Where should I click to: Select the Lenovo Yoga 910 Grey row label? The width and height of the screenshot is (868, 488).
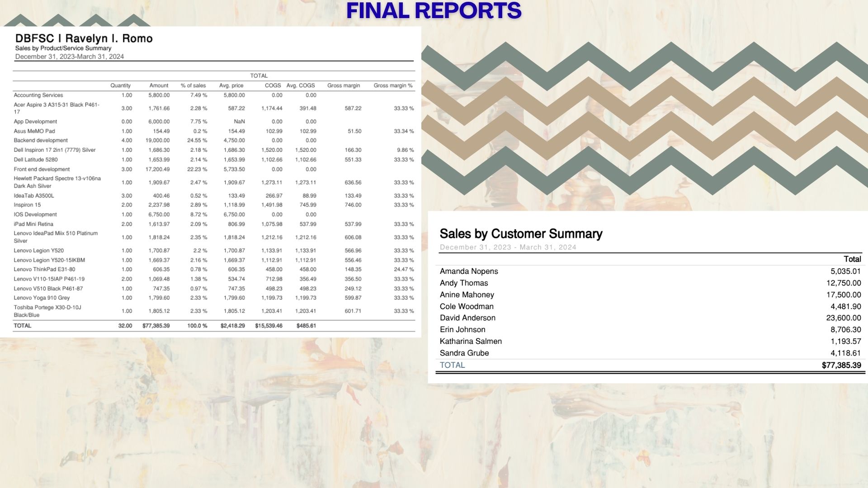tap(42, 298)
